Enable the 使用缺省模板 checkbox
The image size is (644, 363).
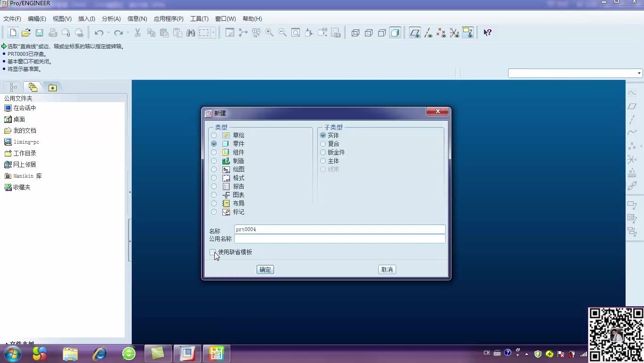pos(213,252)
